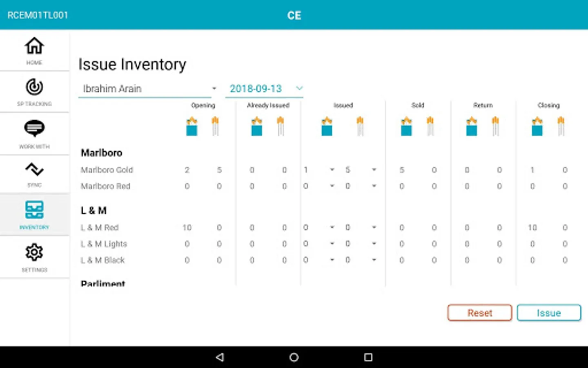The width and height of the screenshot is (588, 368).
Task: Click the pack icon under Opening
Action: pos(192,126)
